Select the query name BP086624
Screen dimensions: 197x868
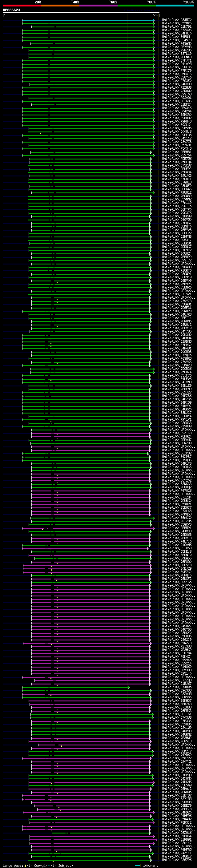pyautogui.click(x=11, y=10)
